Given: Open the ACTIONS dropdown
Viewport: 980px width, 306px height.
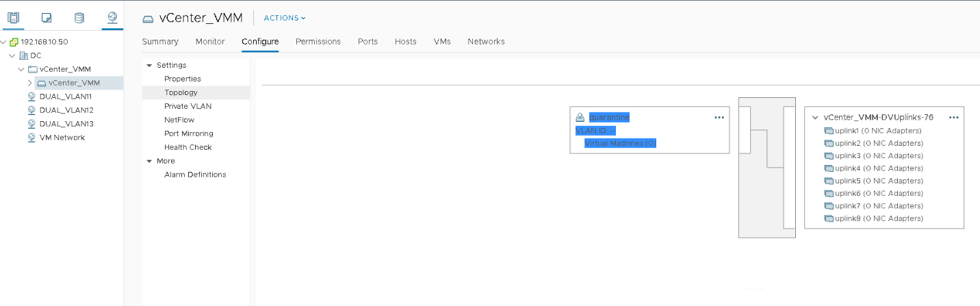Looking at the screenshot, I should [x=285, y=18].
